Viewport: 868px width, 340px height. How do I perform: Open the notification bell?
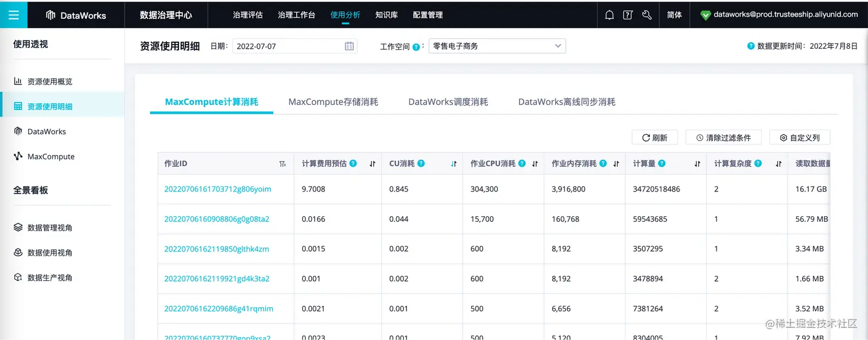tap(610, 15)
